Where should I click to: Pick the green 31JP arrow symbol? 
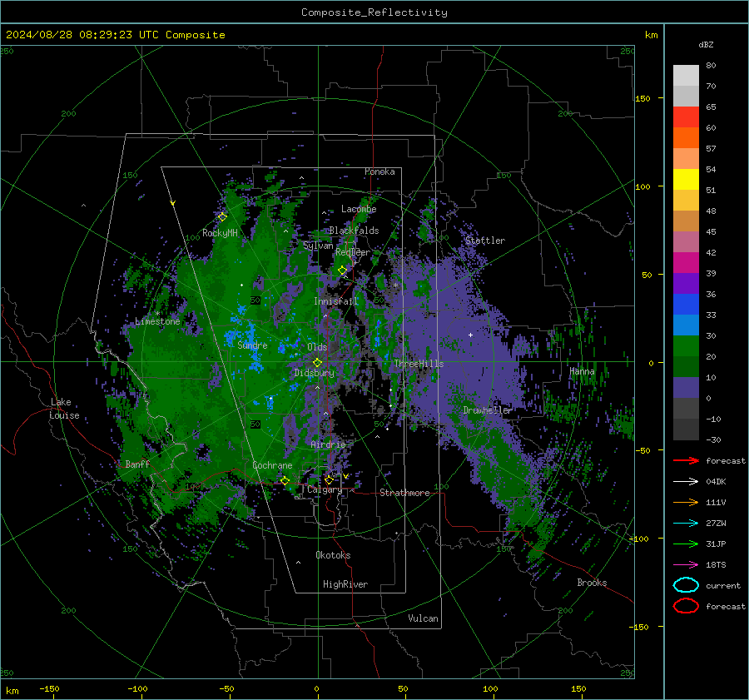[686, 544]
